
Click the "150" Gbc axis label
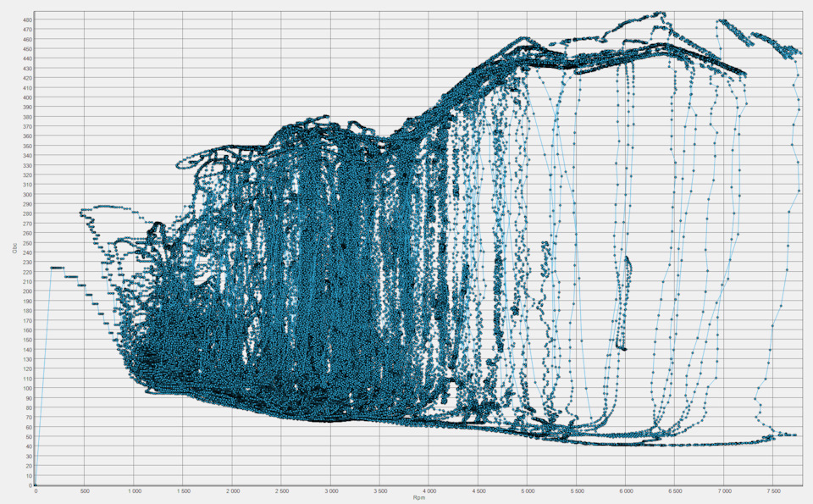[27, 341]
